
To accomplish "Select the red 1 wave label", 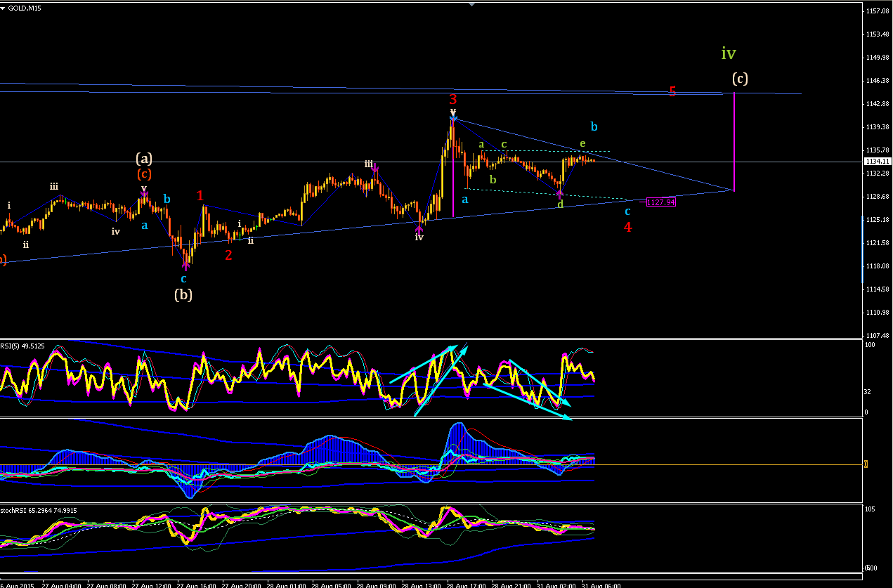I will (x=200, y=195).
